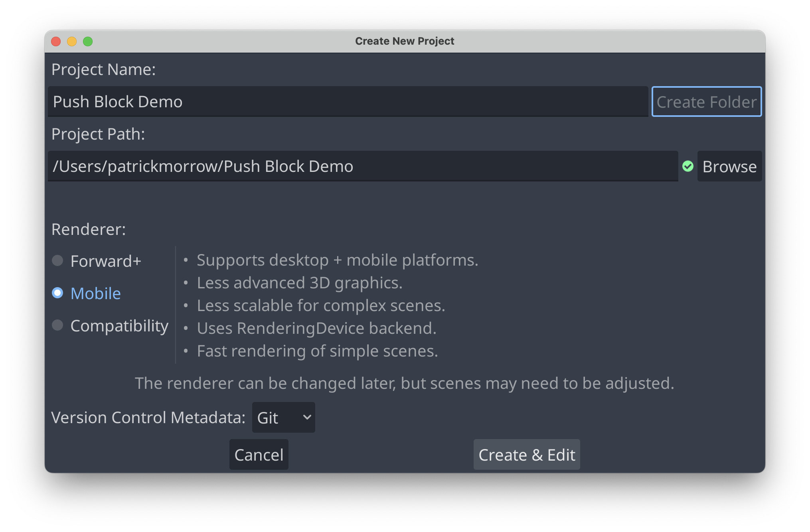Image resolution: width=810 pixels, height=532 pixels.
Task: Click the renderer can be changed later notice
Action: (405, 383)
